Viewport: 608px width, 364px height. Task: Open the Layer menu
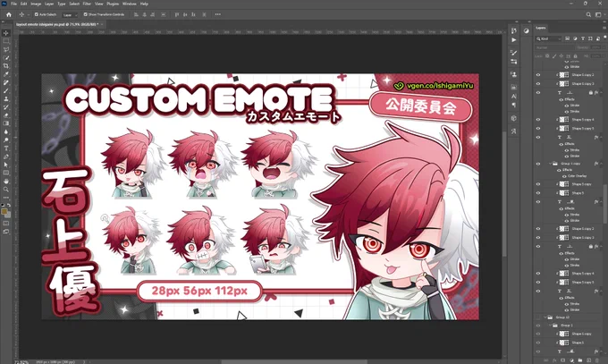point(49,4)
